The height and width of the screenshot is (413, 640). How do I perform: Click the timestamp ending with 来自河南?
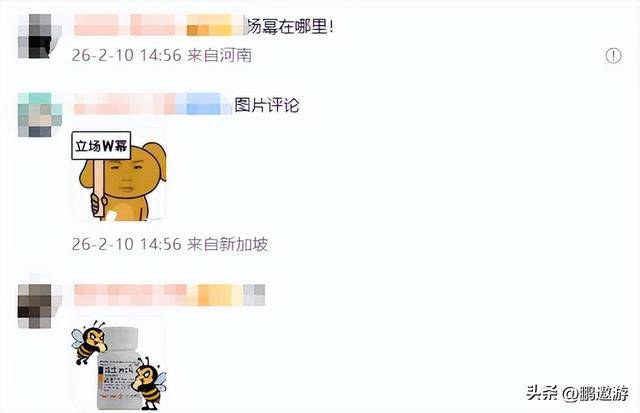coord(162,56)
